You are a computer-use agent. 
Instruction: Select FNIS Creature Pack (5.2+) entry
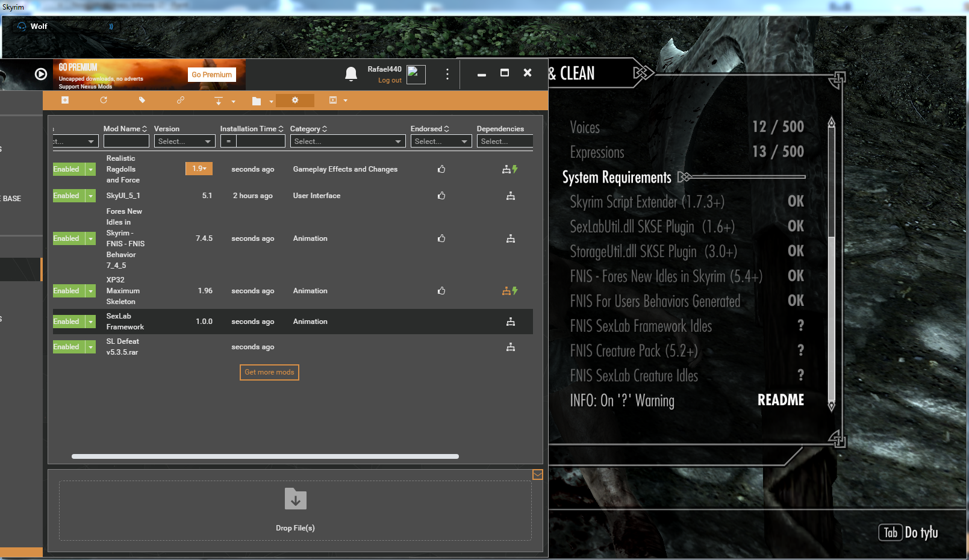[x=687, y=350]
